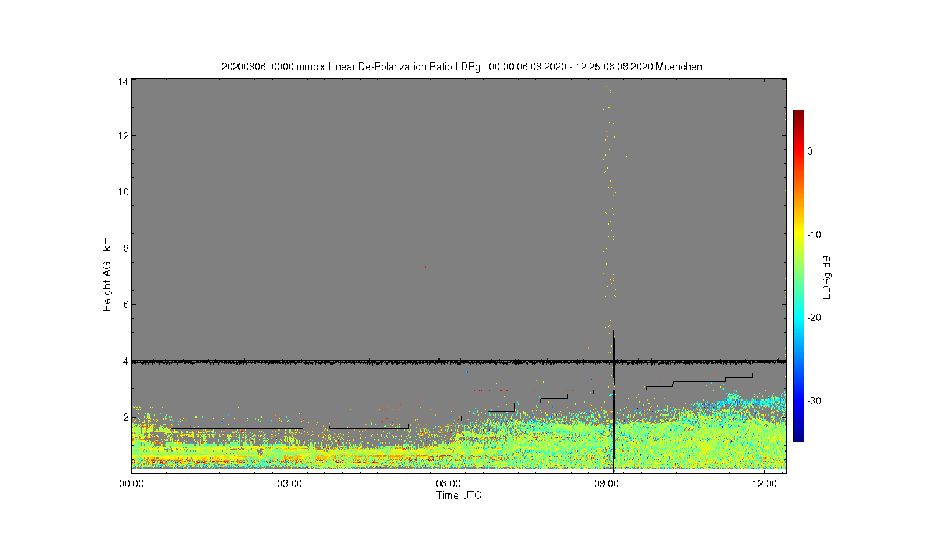
Task: Click the -20 colorbar tick label
Action: click(813, 317)
